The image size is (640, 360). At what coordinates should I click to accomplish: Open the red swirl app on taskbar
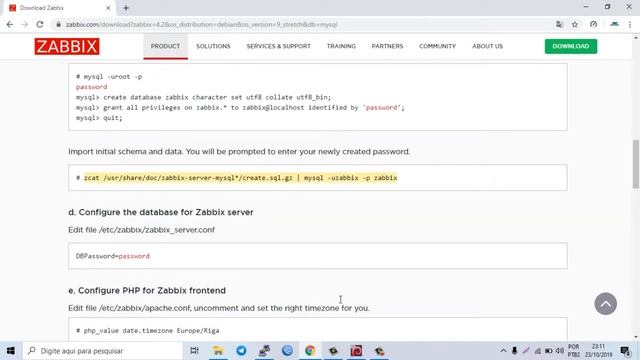(x=356, y=351)
